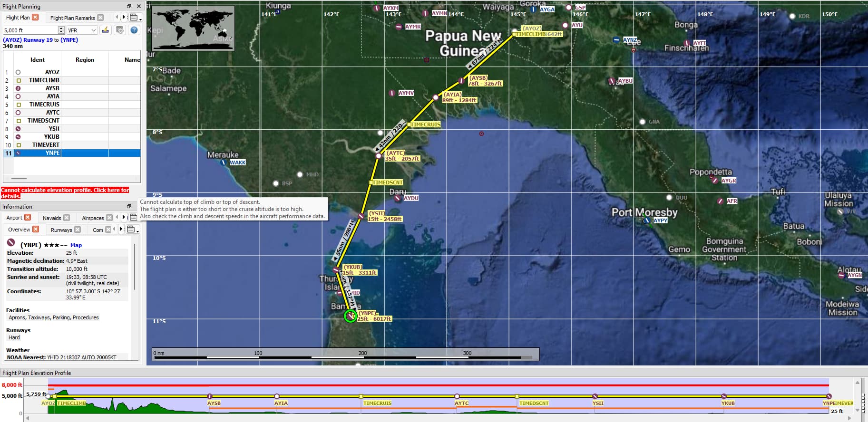Click the AYBU airport symbol on map
Screen dimensions: 868x422
(x=612, y=81)
